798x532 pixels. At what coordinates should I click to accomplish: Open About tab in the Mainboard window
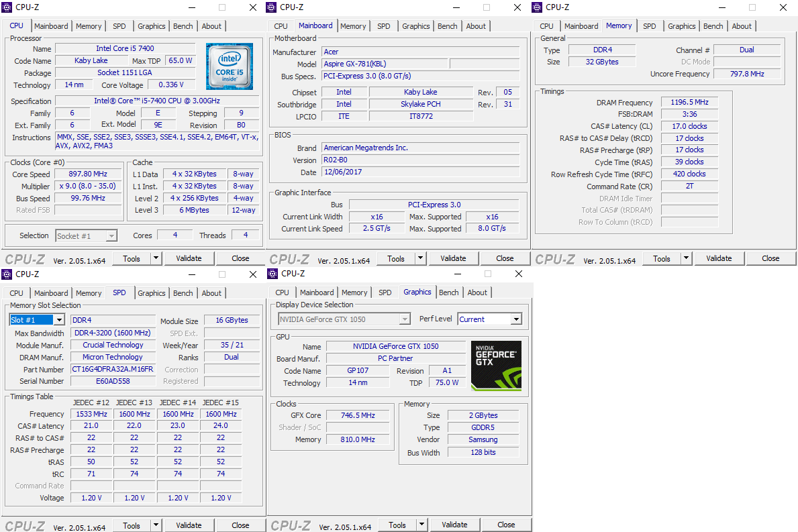point(476,26)
